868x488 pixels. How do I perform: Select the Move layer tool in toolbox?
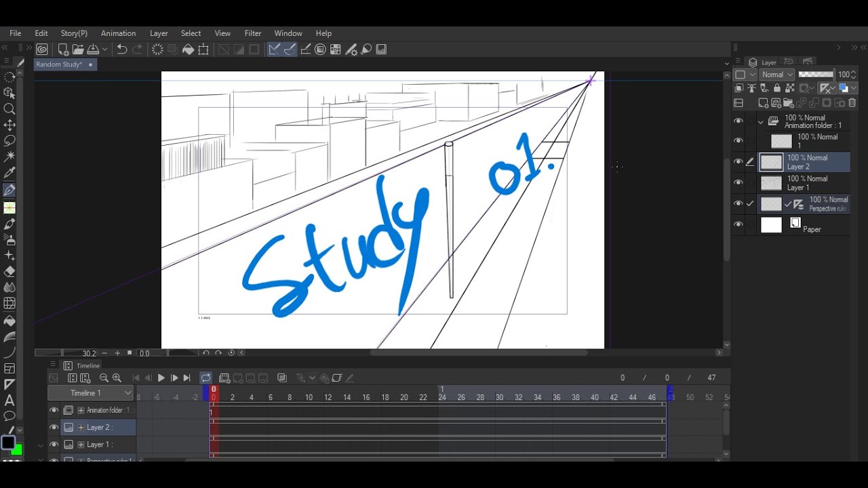pyautogui.click(x=9, y=125)
